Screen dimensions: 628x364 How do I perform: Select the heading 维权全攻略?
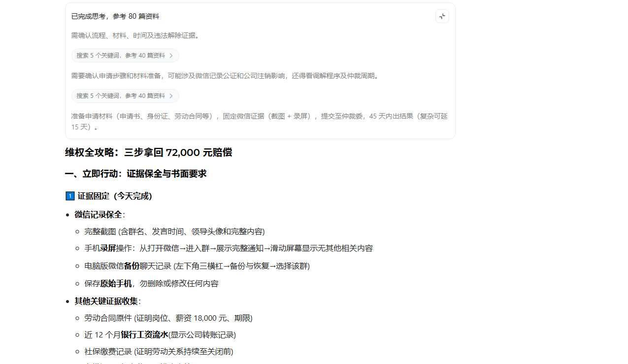click(x=89, y=152)
